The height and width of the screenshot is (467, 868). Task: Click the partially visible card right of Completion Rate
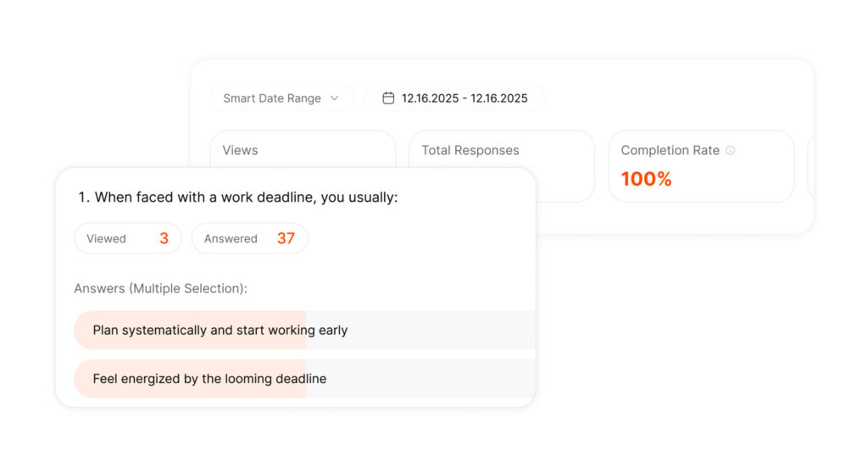tap(810, 166)
